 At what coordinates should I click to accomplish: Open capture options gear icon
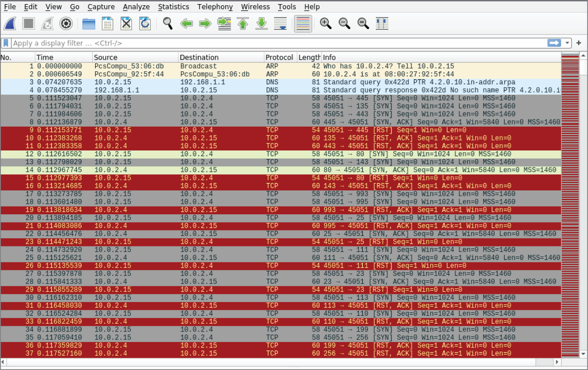pos(66,24)
